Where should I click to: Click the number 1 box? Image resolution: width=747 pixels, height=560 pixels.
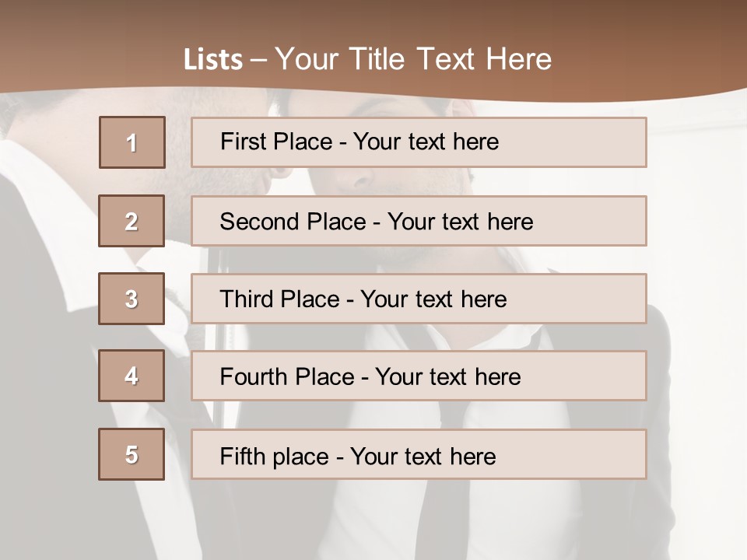[x=132, y=142]
